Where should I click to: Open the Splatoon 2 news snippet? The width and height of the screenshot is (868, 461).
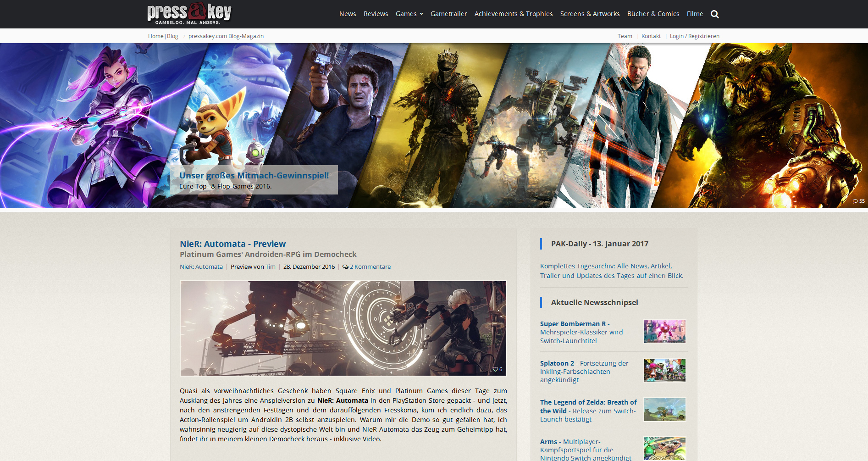pyautogui.click(x=584, y=372)
